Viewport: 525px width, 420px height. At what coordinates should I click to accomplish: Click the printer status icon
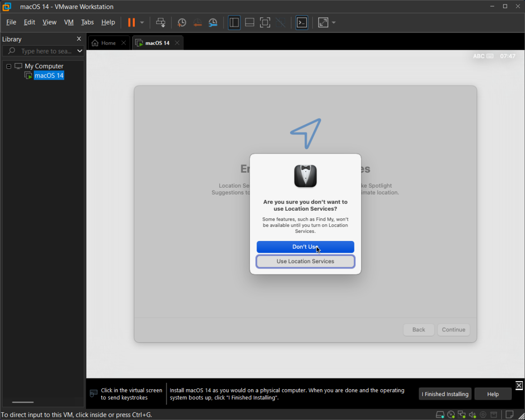[x=494, y=415]
